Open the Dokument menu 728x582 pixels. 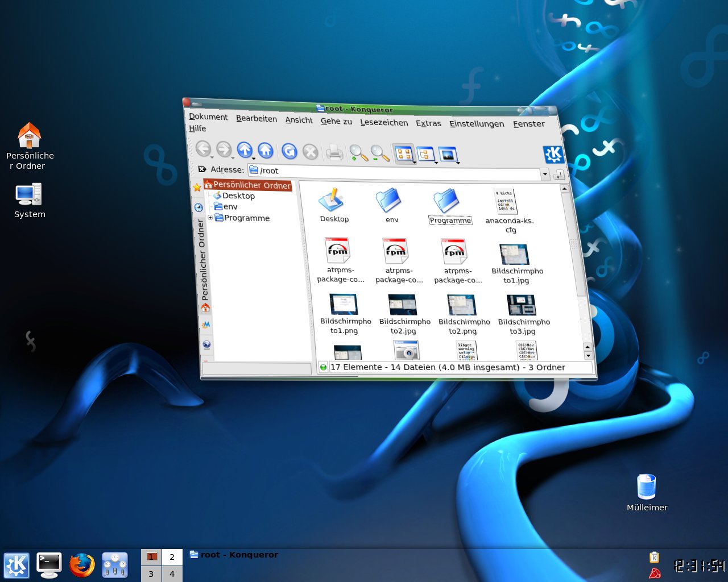click(208, 117)
